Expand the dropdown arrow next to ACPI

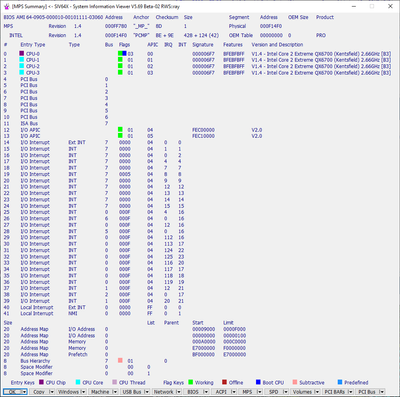[x=234, y=392]
